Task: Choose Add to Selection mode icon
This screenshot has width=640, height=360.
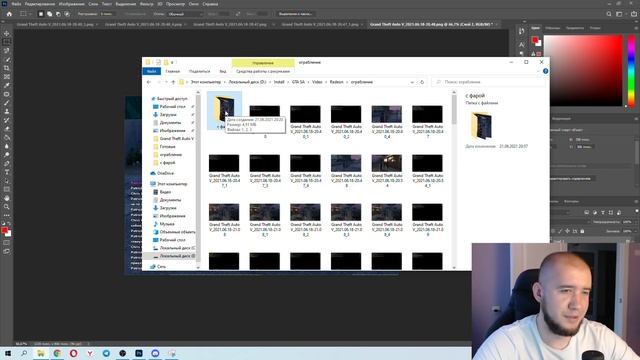Action: pyautogui.click(x=49, y=14)
